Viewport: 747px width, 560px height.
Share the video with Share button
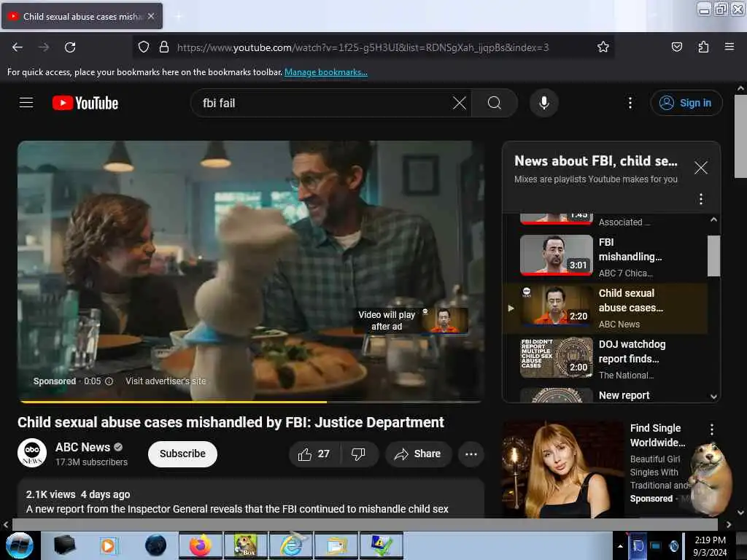pyautogui.click(x=418, y=454)
